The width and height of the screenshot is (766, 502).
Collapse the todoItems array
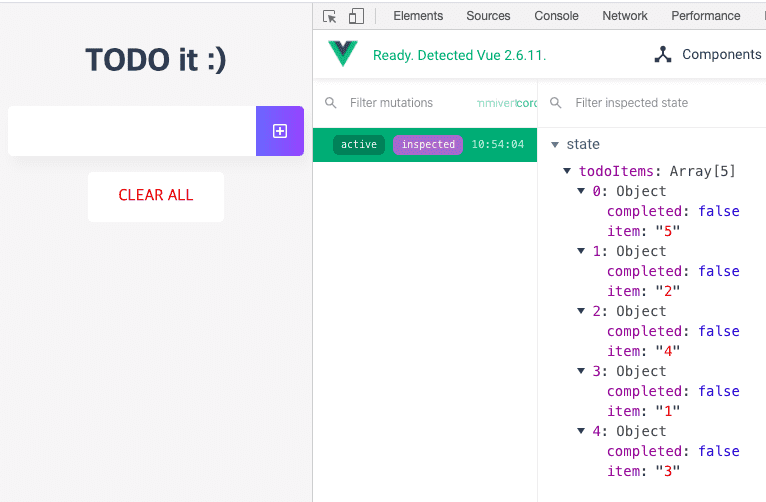tap(568, 171)
